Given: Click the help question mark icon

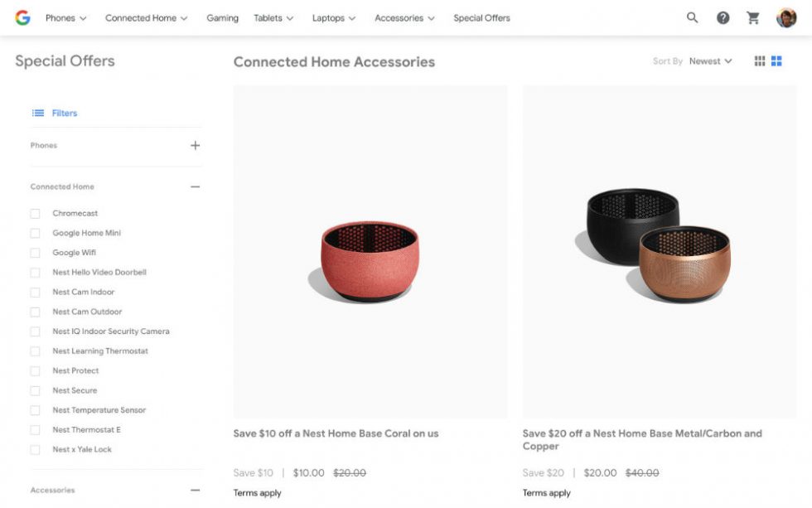Looking at the screenshot, I should coord(723,17).
